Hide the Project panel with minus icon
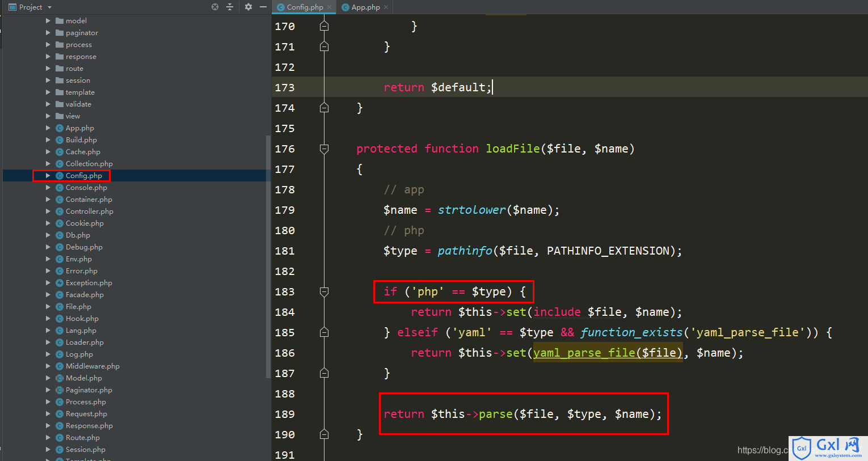 263,7
